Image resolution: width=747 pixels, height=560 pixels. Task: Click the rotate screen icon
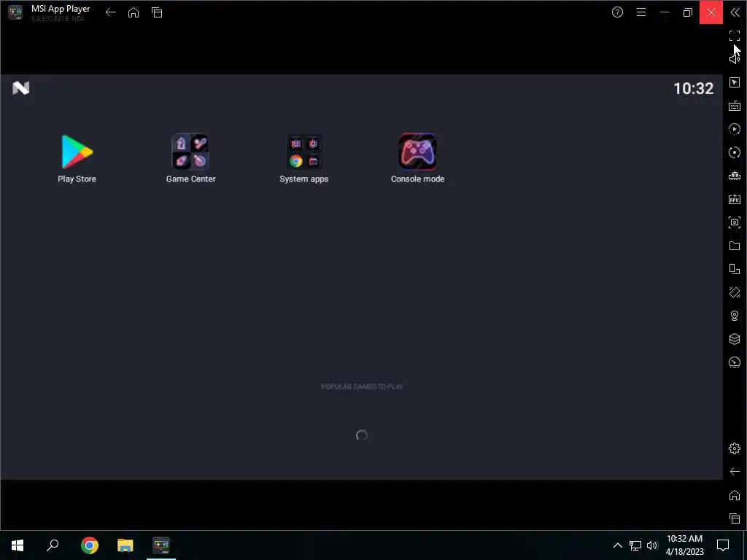(735, 269)
